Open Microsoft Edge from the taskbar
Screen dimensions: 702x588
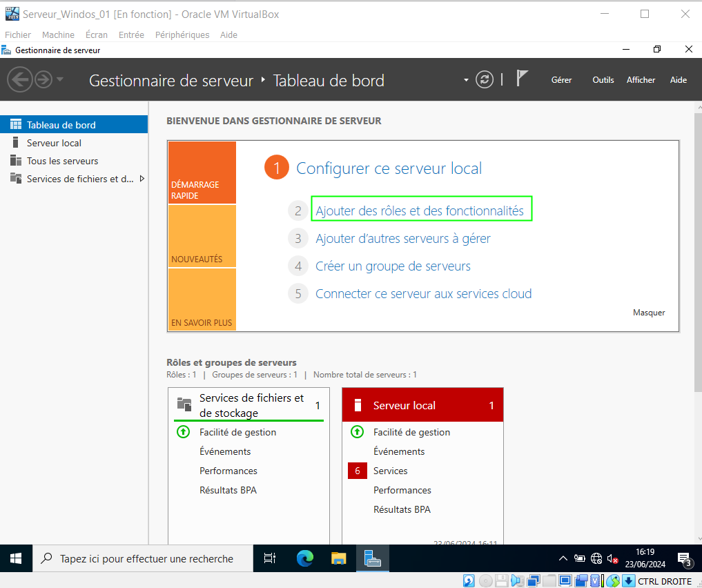pos(305,558)
